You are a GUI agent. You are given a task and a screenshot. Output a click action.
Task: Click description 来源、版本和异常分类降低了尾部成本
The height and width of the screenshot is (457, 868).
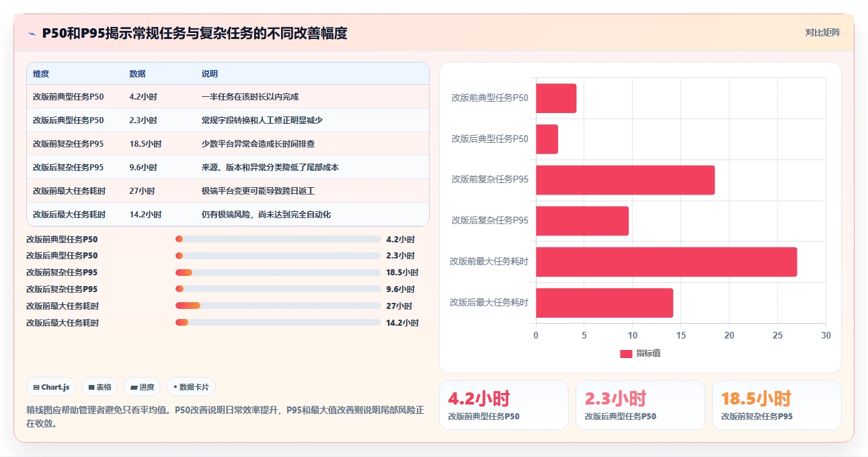[270, 168]
